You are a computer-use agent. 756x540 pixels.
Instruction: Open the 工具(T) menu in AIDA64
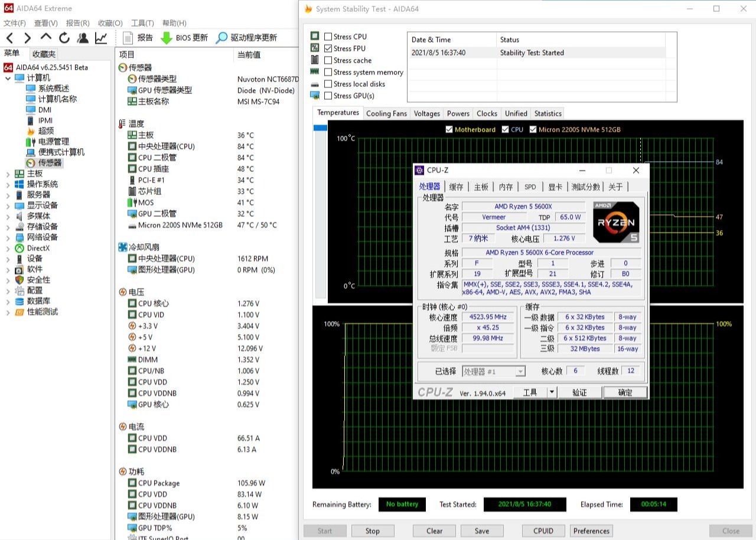[x=141, y=22]
